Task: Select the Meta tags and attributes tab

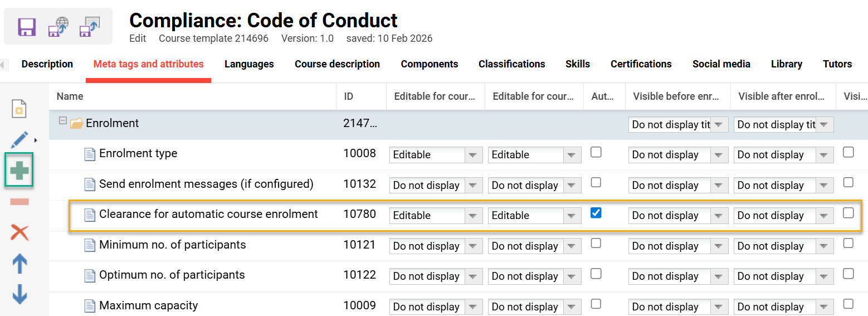Action: 148,64
